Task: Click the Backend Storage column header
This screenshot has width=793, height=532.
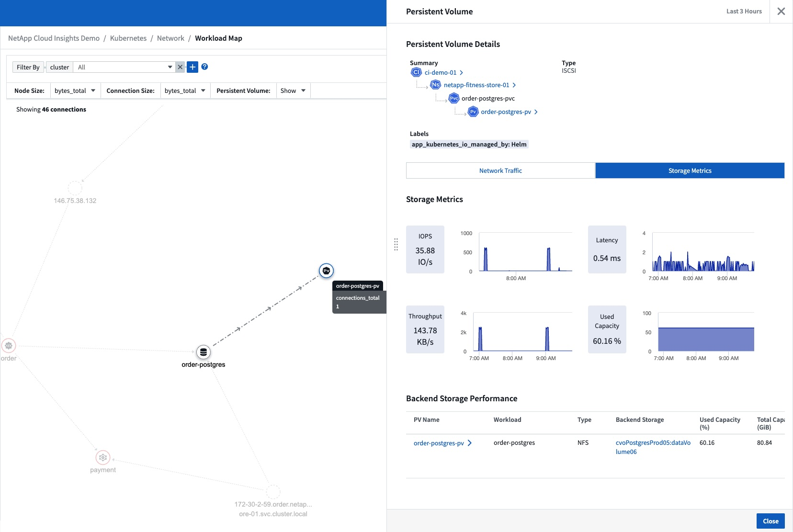Action: pyautogui.click(x=640, y=420)
